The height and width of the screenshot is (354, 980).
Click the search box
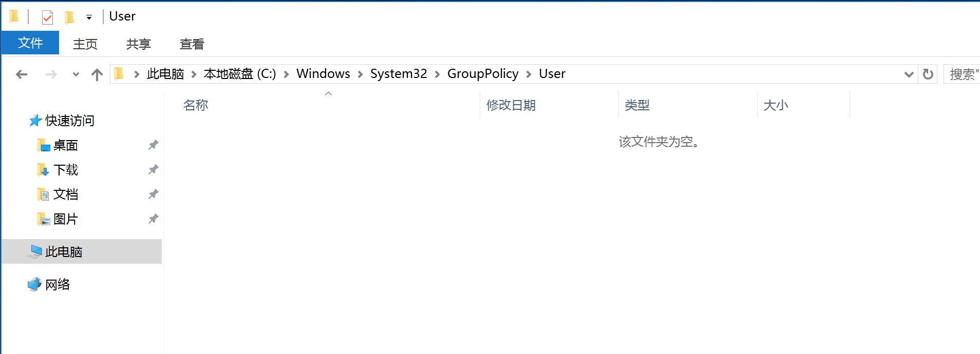[x=962, y=74]
